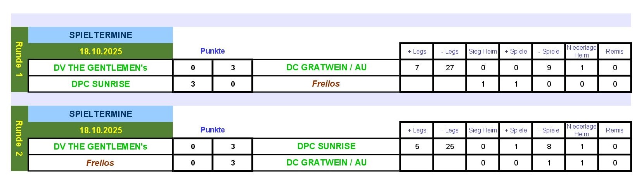Select the Freilos cell in Runde 1

tap(326, 84)
